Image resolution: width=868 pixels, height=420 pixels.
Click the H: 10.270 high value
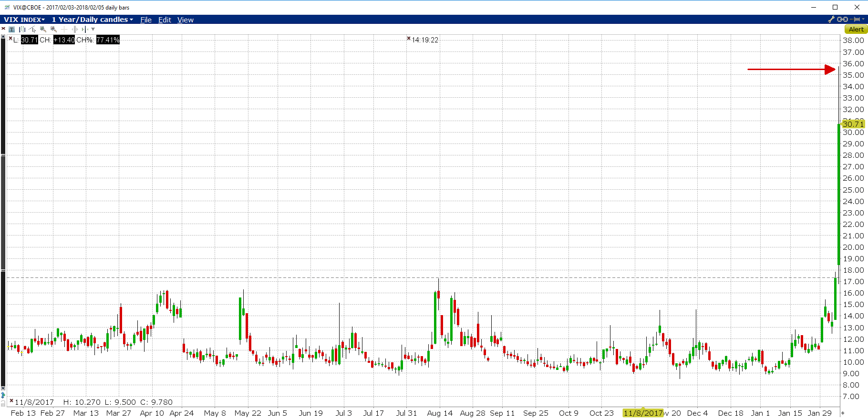82,402
